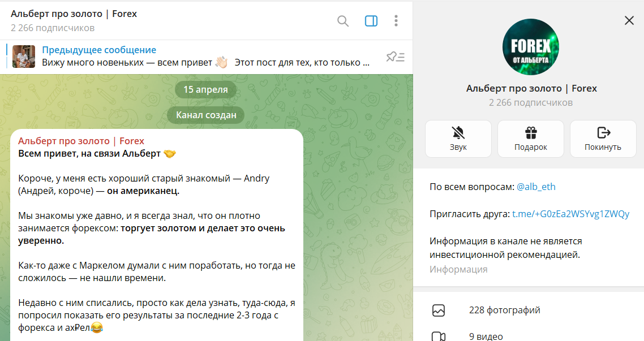The image size is (644, 341).
Task: Click the pinned message thumbnail photo
Action: pyautogui.click(x=24, y=57)
